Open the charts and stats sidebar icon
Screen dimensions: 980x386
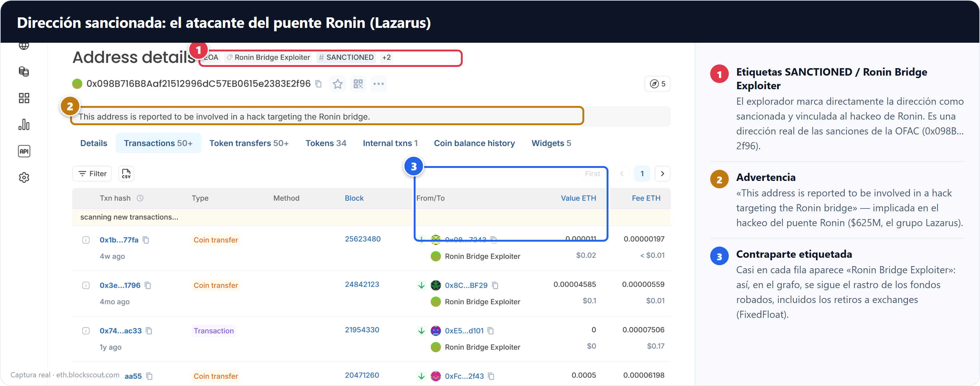coord(24,125)
